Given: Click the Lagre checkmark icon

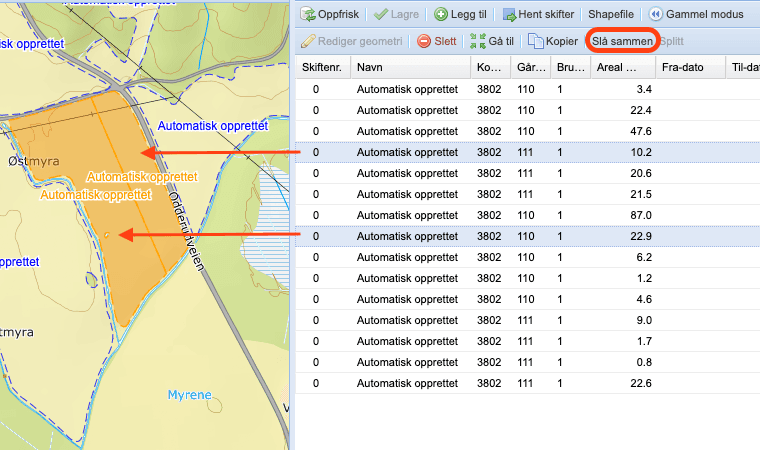Looking at the screenshot, I should (x=381, y=15).
